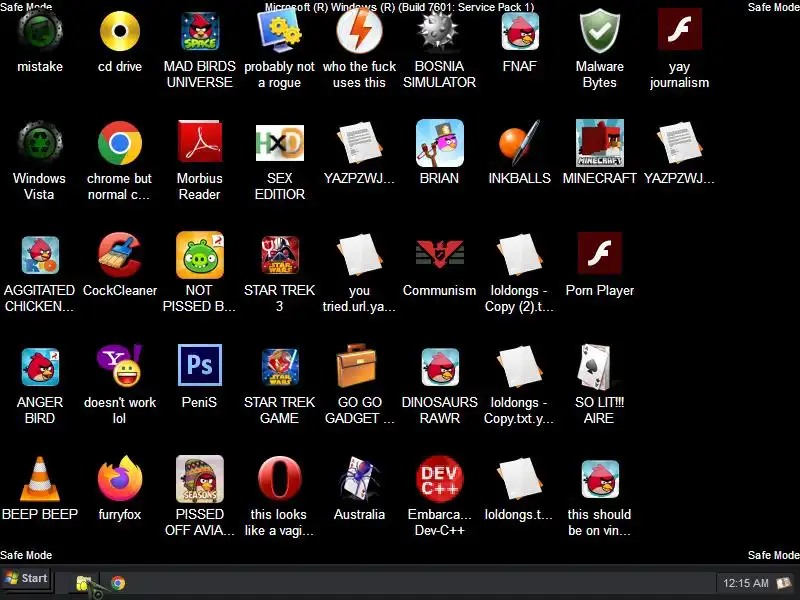This screenshot has height=600, width=800.
Task: Select 'loldongs - Copy.txt.y...' file
Action: click(519, 367)
